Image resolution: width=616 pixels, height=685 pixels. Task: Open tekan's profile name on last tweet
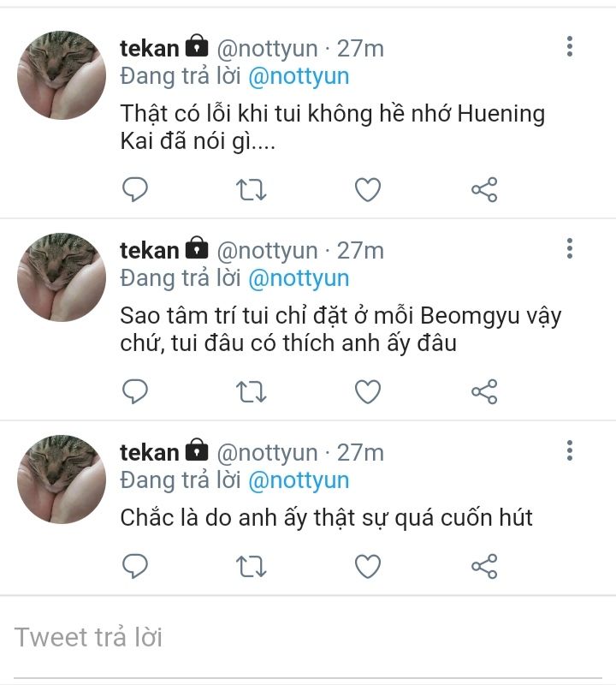(150, 452)
